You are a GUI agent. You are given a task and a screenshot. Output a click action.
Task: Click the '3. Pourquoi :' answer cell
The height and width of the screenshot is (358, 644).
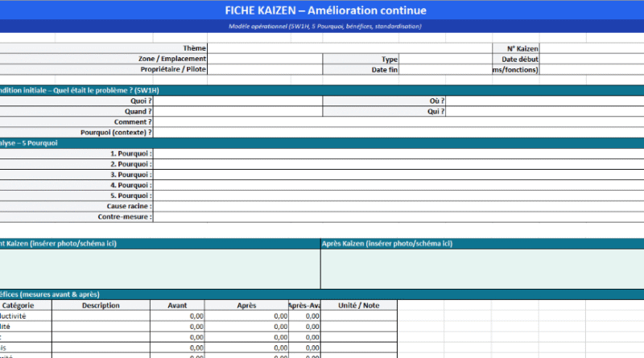click(398, 175)
